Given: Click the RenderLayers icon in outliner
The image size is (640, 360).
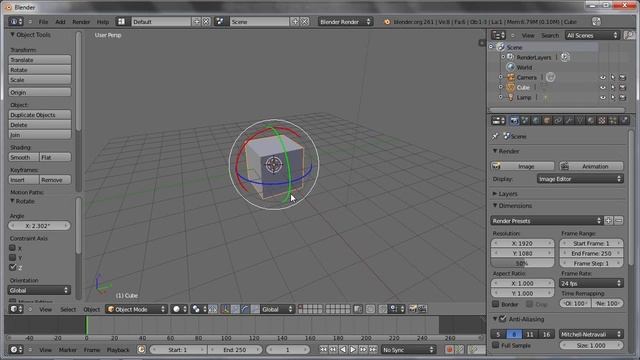Looking at the screenshot, I should pos(510,57).
